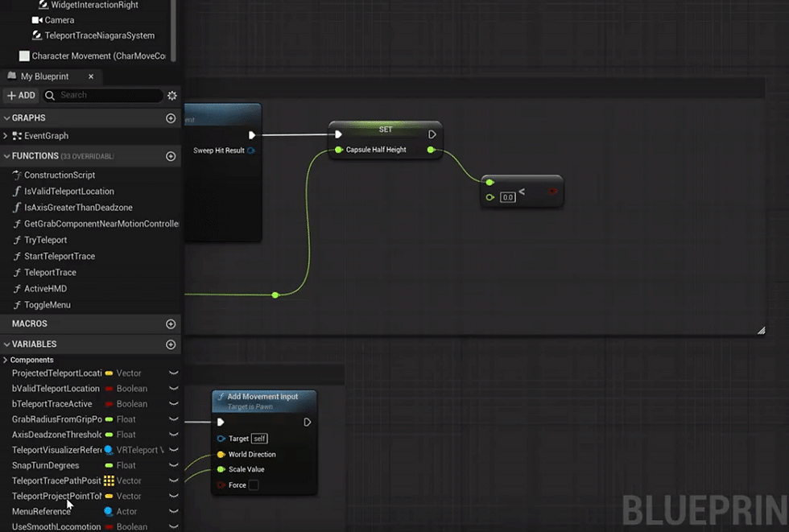
Task: Click SET node execution output pin
Action: coord(432,134)
